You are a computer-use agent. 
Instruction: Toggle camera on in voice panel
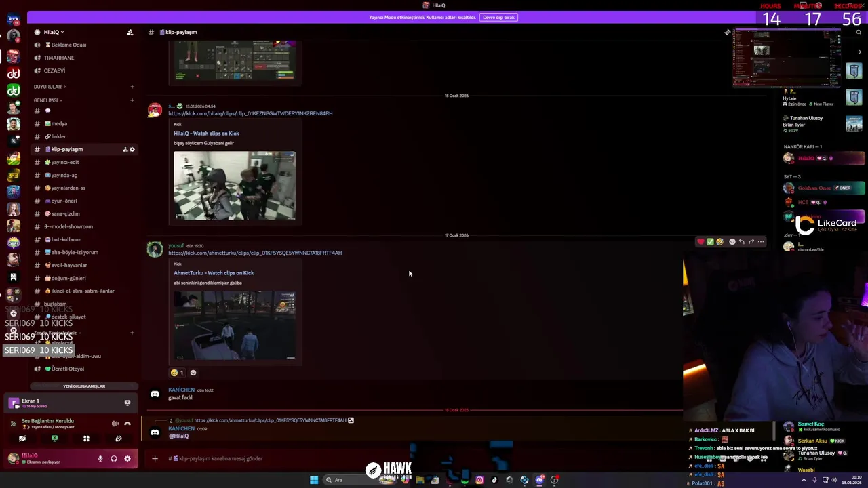22,439
